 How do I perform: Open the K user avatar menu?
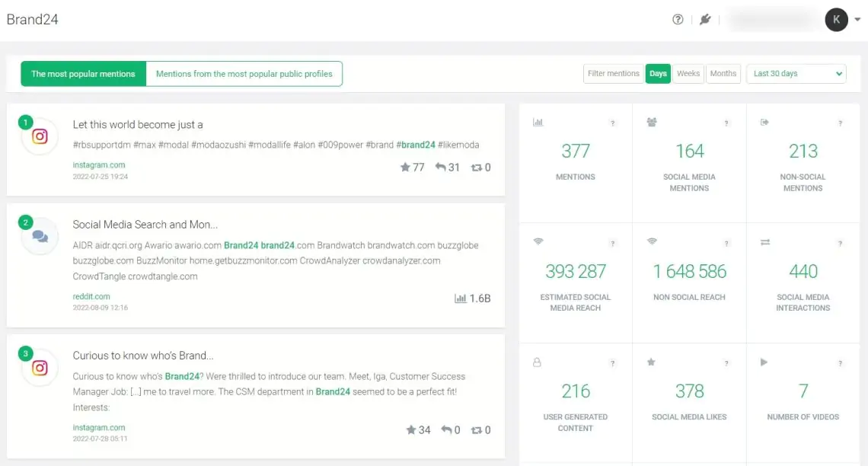[837, 19]
